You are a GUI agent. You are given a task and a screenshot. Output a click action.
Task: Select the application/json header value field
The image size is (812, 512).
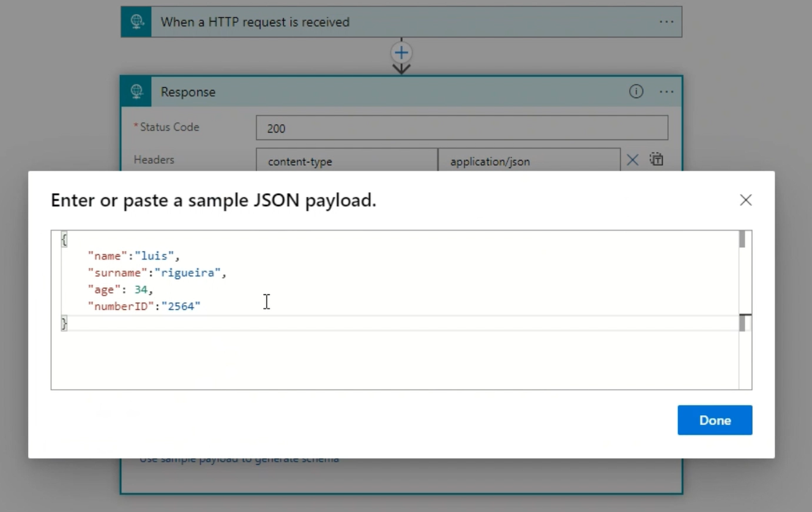529,161
